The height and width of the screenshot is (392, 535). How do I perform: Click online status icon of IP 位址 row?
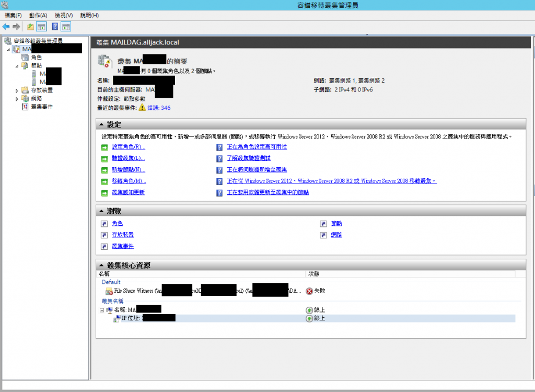tap(309, 318)
